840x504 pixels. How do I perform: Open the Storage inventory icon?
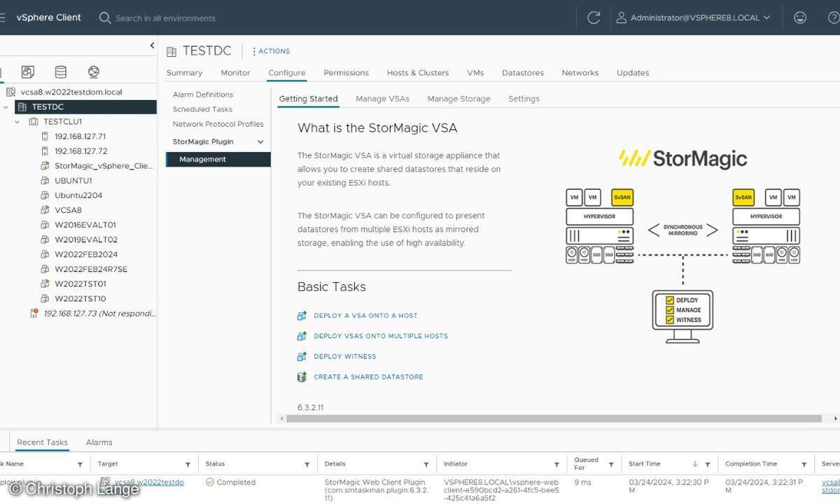pos(61,71)
